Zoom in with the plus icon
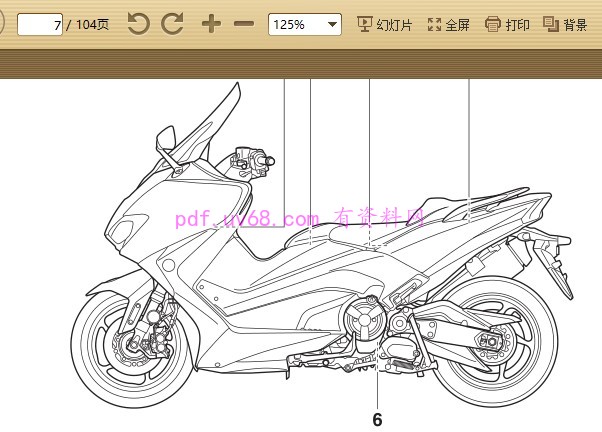 211,24
